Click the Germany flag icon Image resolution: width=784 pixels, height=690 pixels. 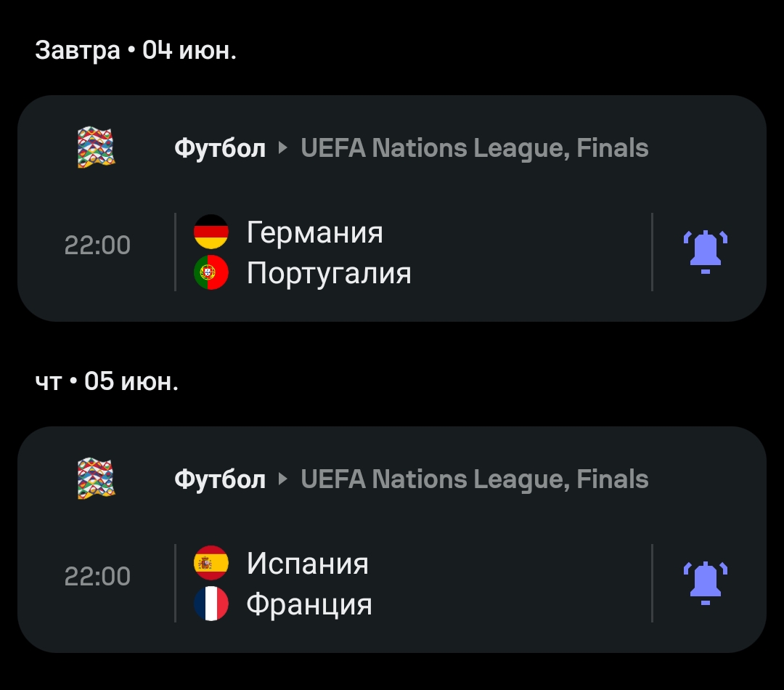tap(211, 232)
